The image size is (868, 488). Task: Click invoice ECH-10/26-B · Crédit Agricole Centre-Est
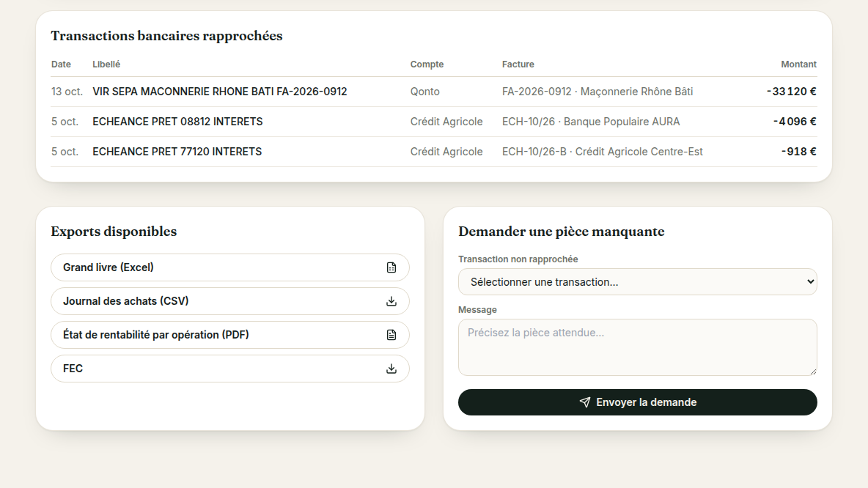(x=603, y=152)
